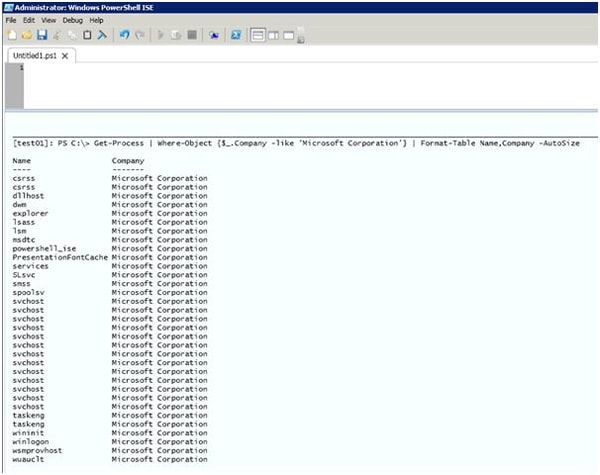Save the script with the floppy icon
The width and height of the screenshot is (600, 475).
point(42,35)
